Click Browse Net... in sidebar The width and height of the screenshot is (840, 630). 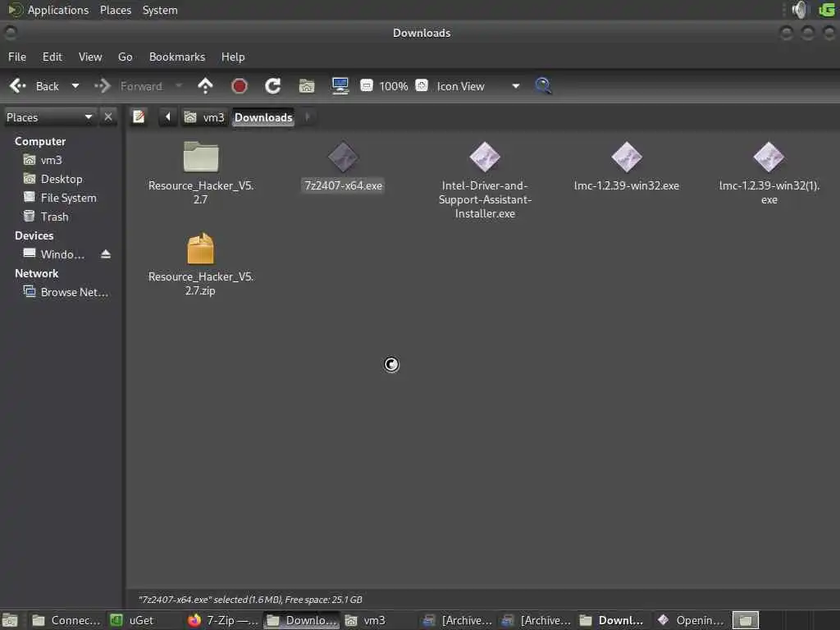click(66, 292)
